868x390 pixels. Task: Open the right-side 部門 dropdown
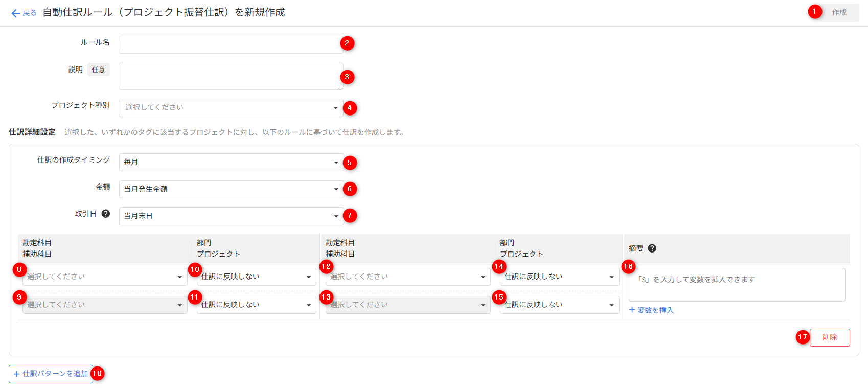(560, 277)
